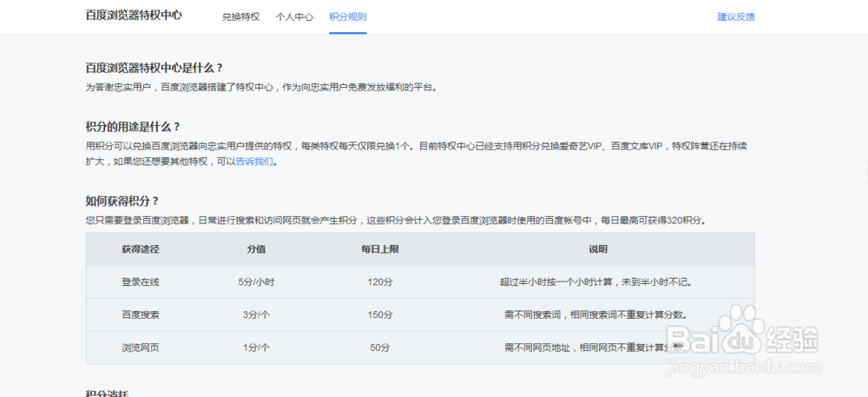Click the 150分 daily limit cell
This screenshot has height=397, width=868.
pyautogui.click(x=380, y=315)
